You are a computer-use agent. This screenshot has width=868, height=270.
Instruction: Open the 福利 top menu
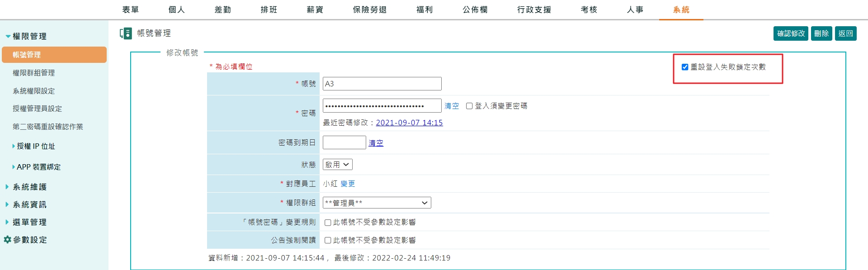(x=425, y=9)
